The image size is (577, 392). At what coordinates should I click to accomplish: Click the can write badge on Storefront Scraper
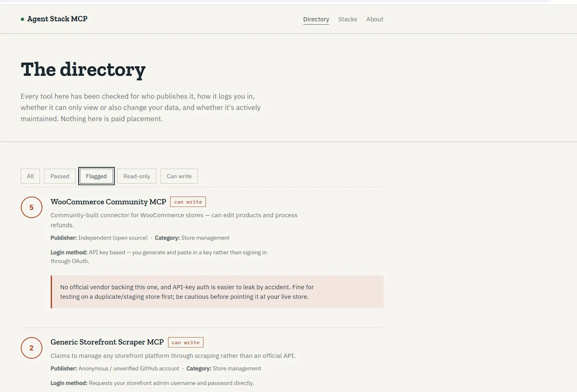tap(185, 342)
